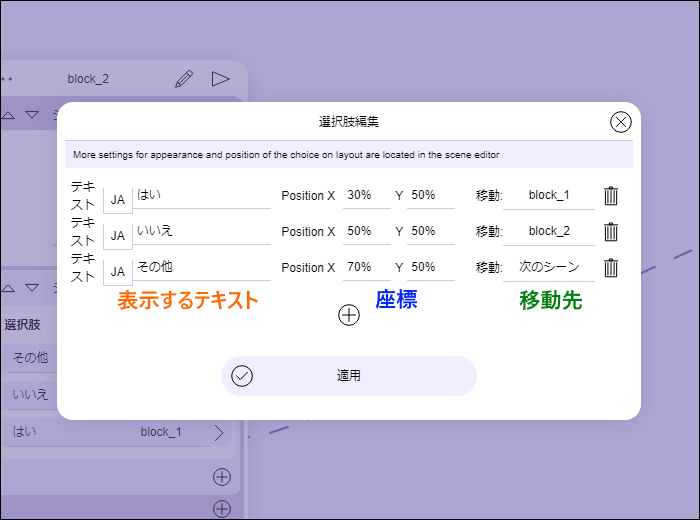The image size is (700, 520).
Task: Open the 移動 destination dropdown showing block_2
Action: click(549, 231)
